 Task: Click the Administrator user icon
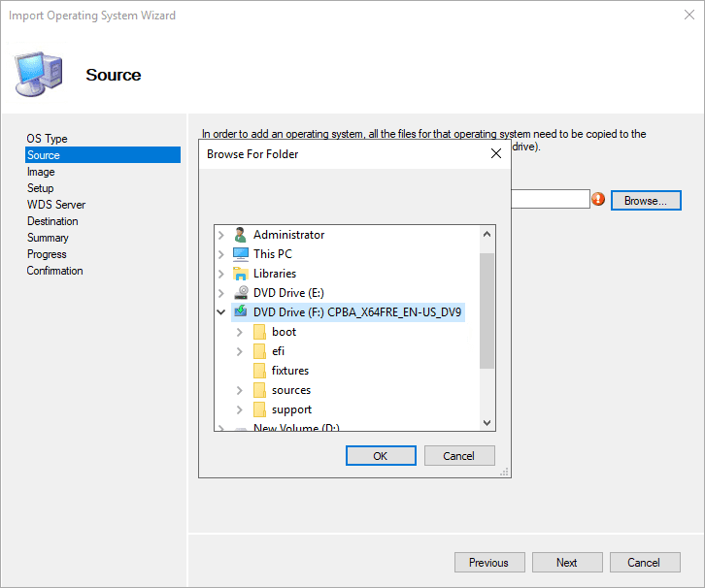241,235
